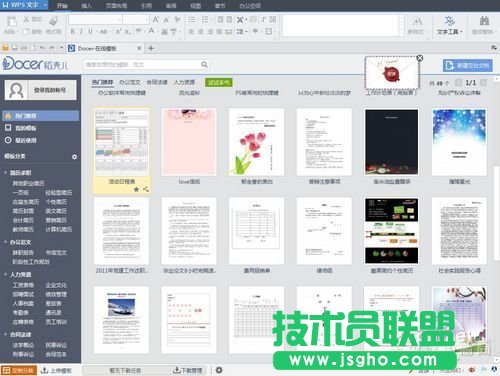This screenshot has height=376, width=500.
Task: Click the orange button at the bottom left
Action: click(x=18, y=370)
